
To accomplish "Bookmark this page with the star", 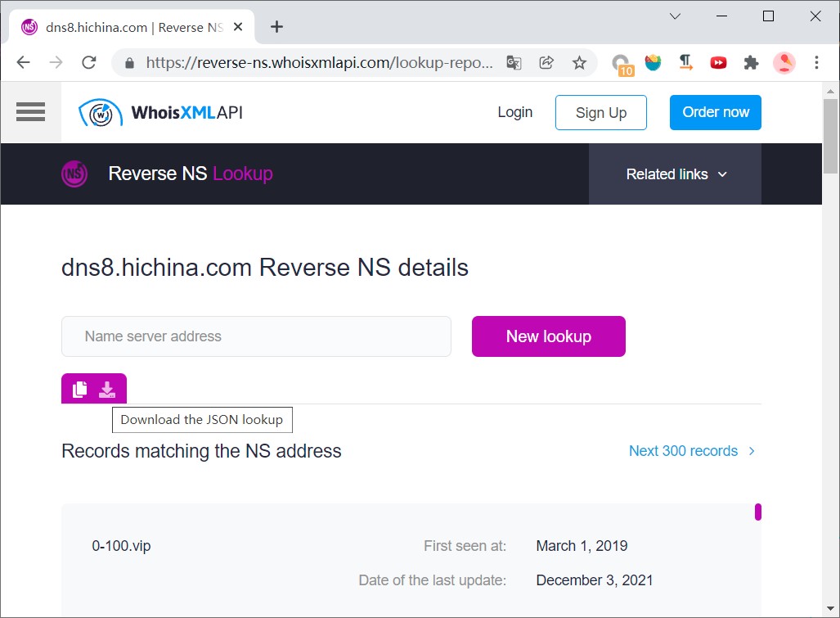I will 579,63.
